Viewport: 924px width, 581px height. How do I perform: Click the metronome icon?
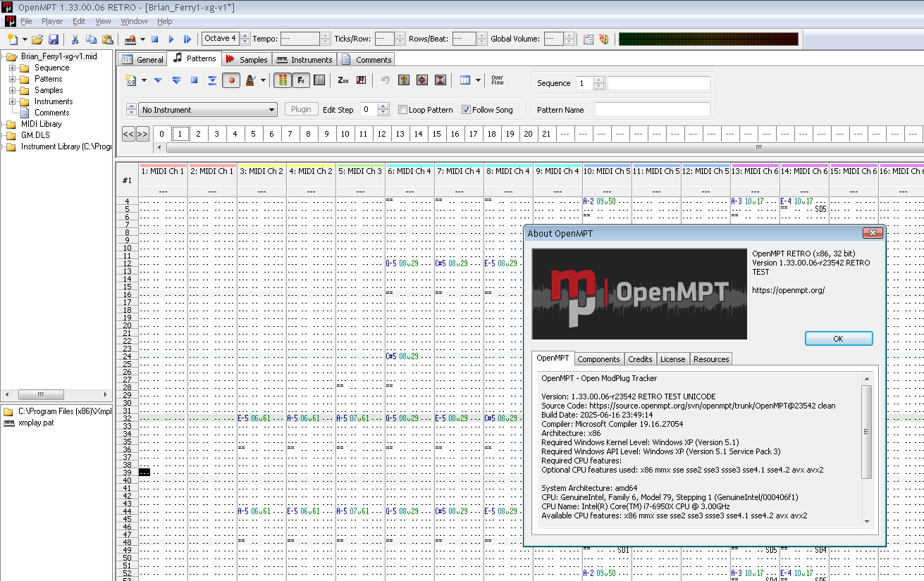pyautogui.click(x=250, y=80)
